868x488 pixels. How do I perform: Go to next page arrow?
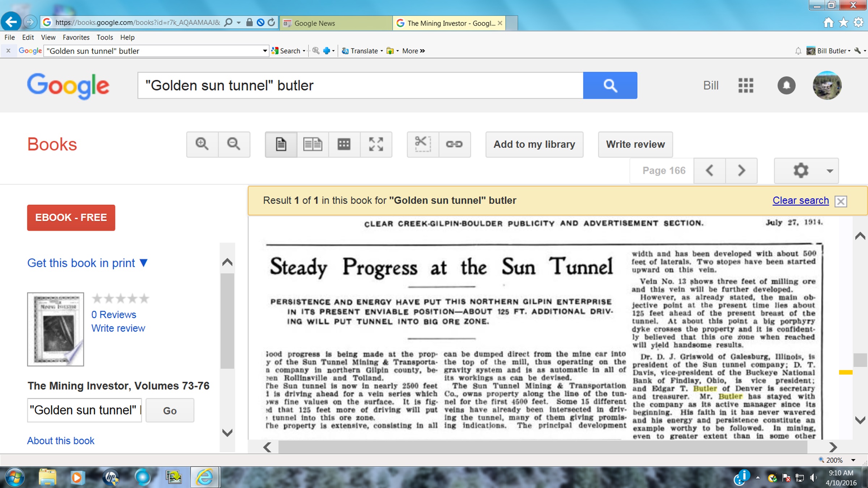741,170
